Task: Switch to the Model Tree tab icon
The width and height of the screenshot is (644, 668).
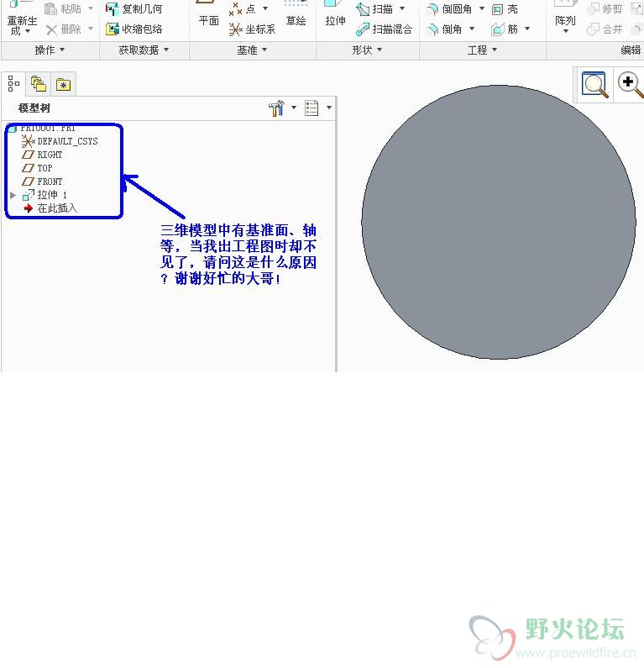Action: tap(13, 84)
